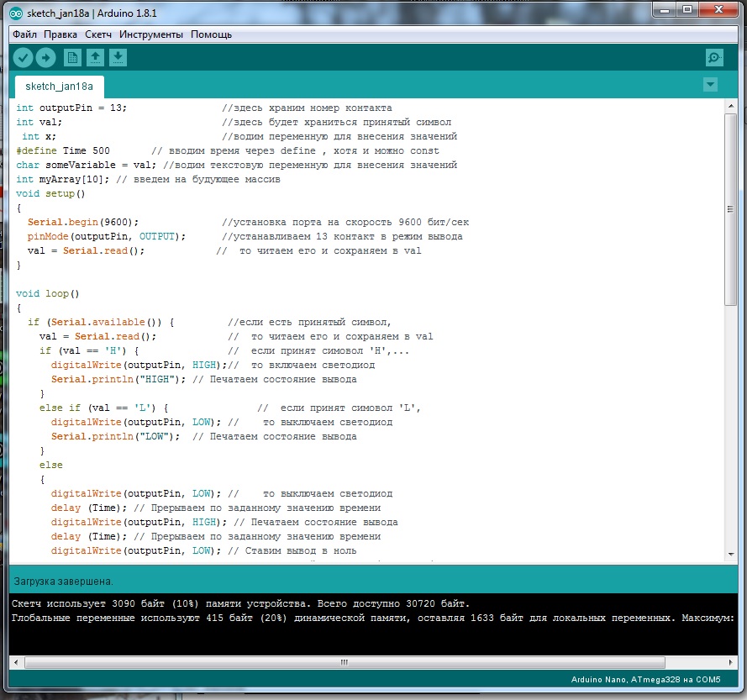Click 'char someVariable = val;' code line
This screenshot has width=747, height=700.
pyautogui.click(x=87, y=166)
